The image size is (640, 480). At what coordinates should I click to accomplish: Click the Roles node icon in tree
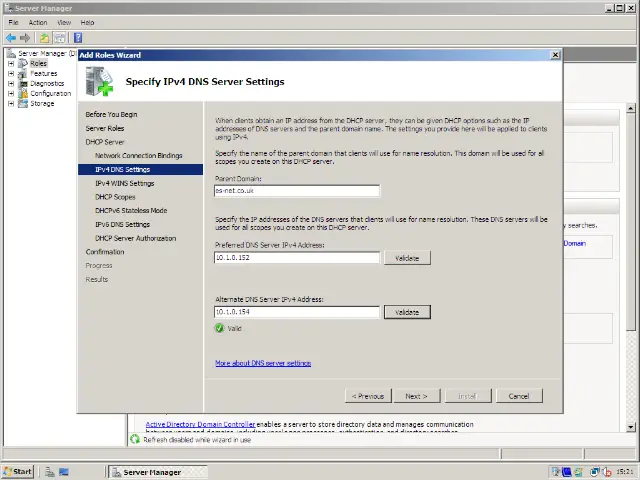[23, 63]
